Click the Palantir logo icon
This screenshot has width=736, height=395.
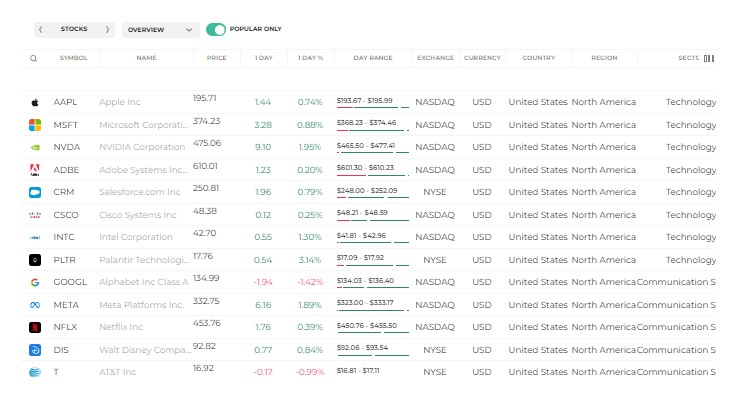(35, 260)
